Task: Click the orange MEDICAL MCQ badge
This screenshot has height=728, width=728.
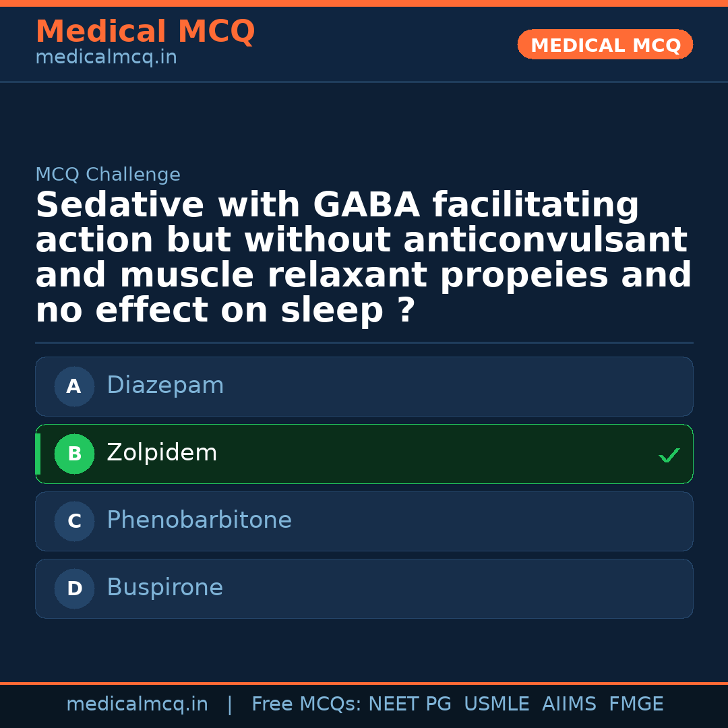Action: [x=605, y=45]
